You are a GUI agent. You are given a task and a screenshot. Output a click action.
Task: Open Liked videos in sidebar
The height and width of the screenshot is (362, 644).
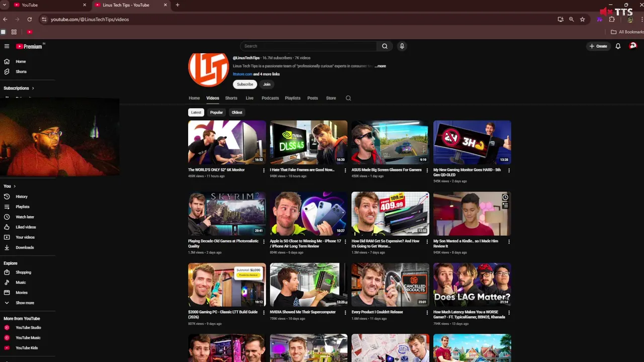tap(26, 227)
